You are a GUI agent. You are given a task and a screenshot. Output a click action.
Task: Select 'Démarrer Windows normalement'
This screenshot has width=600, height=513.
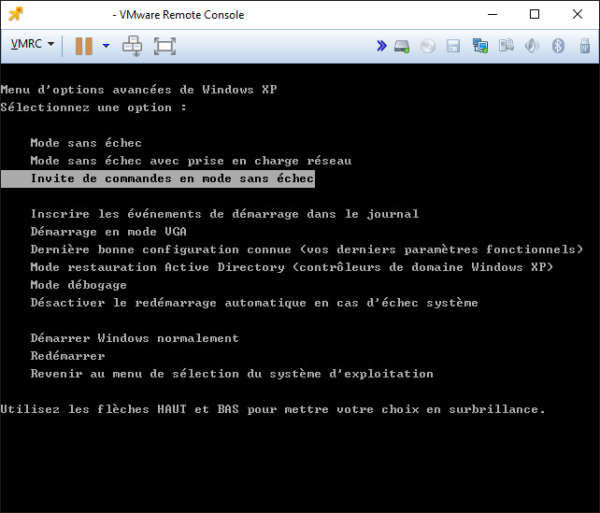pos(135,338)
